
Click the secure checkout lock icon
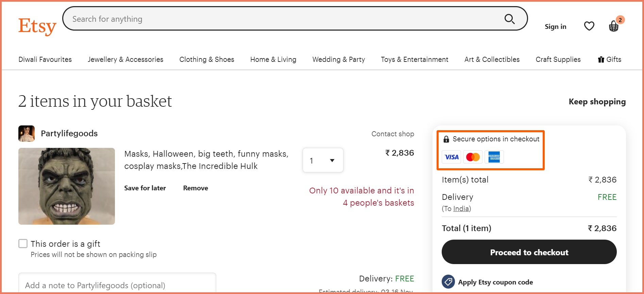pyautogui.click(x=446, y=139)
